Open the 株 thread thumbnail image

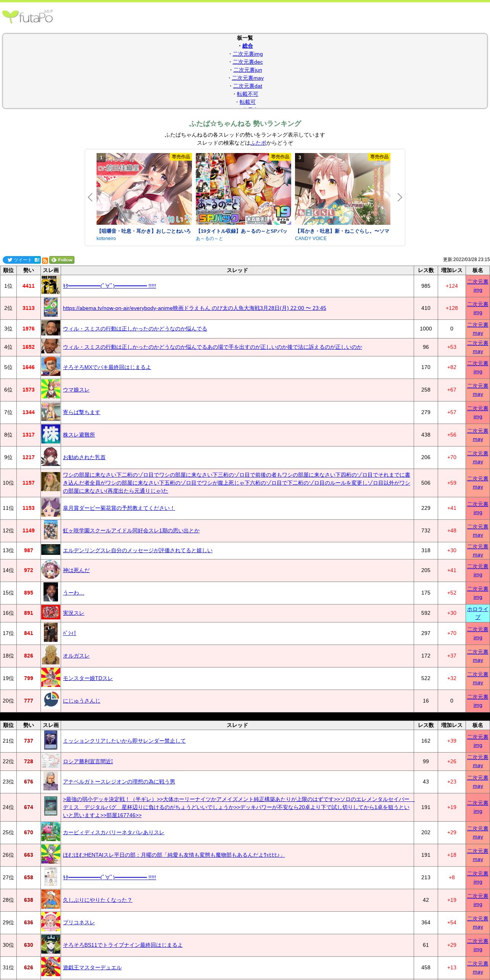pyautogui.click(x=51, y=435)
